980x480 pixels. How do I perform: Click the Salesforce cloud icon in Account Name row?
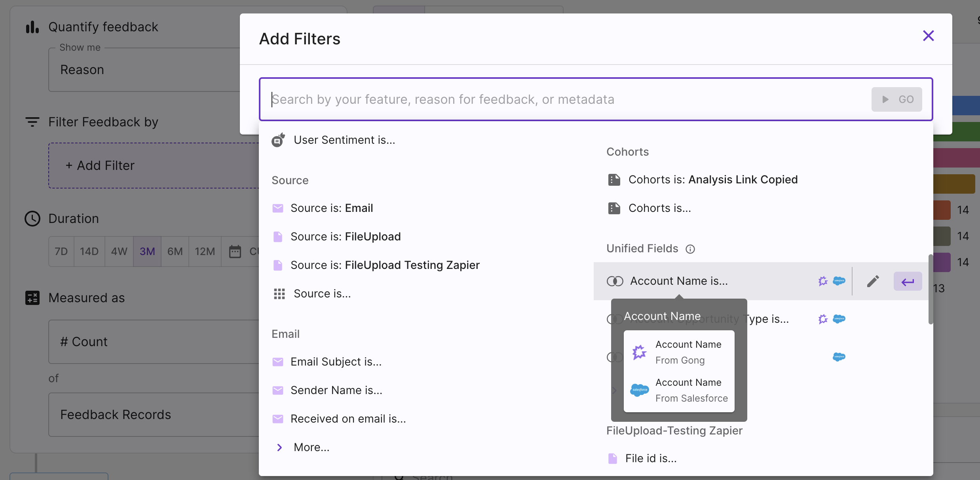click(x=839, y=281)
